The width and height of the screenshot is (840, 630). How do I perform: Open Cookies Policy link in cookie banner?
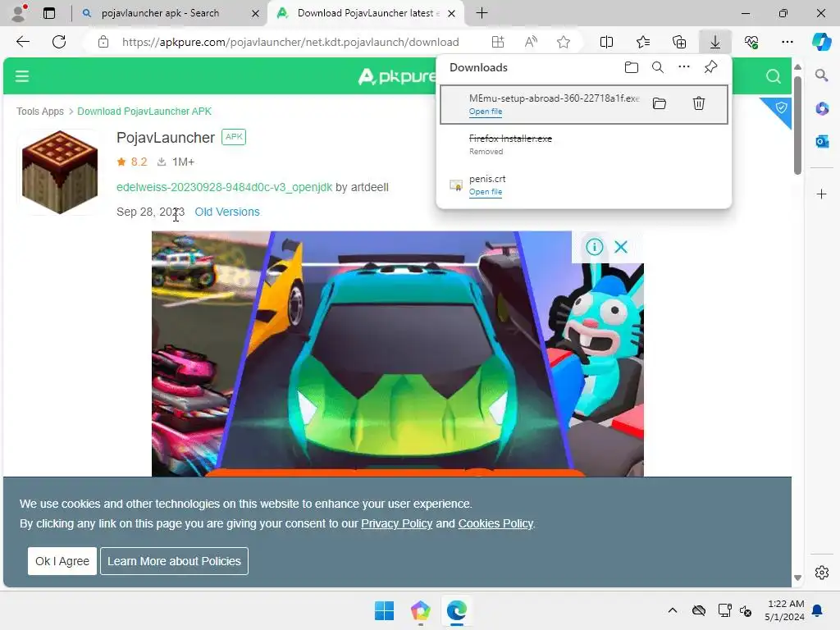[495, 523]
